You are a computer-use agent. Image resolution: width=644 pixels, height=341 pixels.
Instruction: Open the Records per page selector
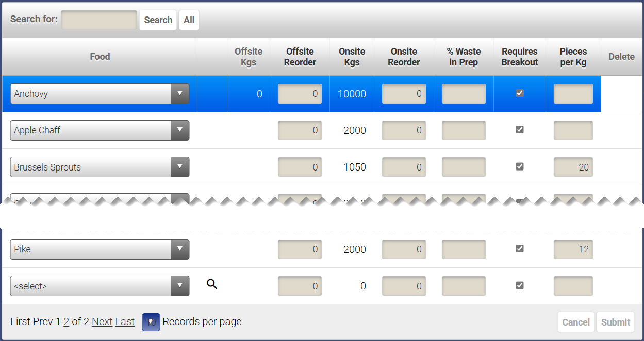(151, 322)
